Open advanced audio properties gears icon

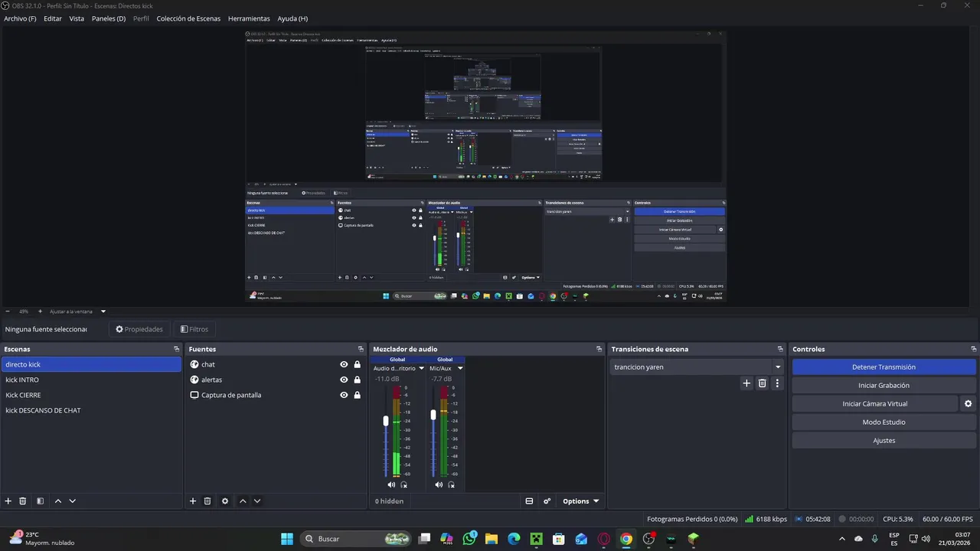[547, 501]
